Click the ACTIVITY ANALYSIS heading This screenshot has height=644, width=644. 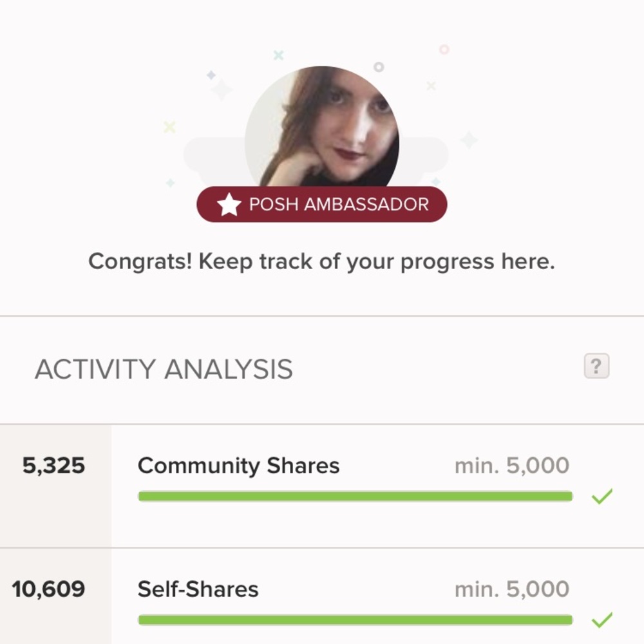coord(164,370)
